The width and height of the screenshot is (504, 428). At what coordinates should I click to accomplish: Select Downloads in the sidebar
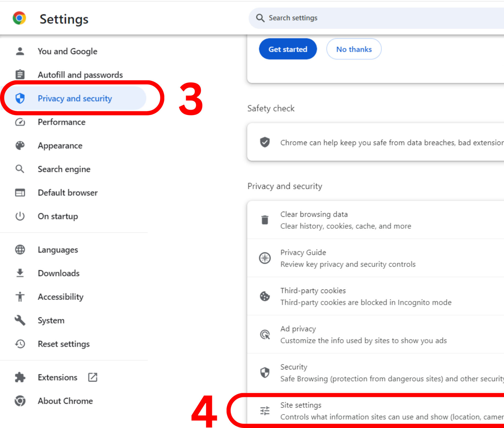click(x=59, y=273)
